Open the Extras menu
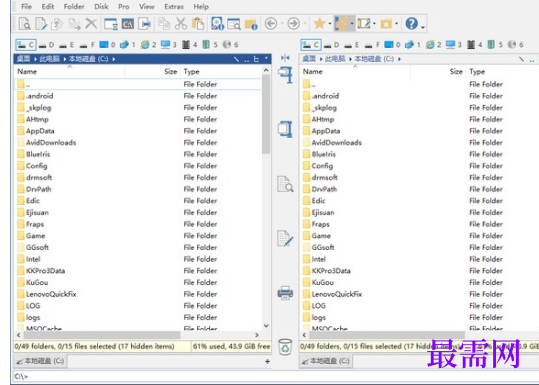 point(174,7)
